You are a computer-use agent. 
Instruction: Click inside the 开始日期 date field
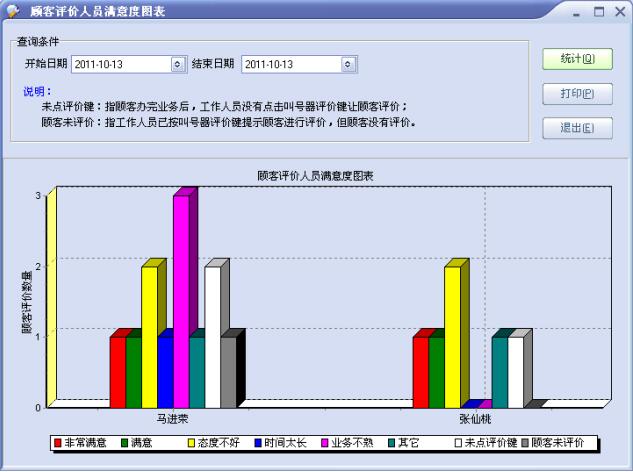(120, 64)
